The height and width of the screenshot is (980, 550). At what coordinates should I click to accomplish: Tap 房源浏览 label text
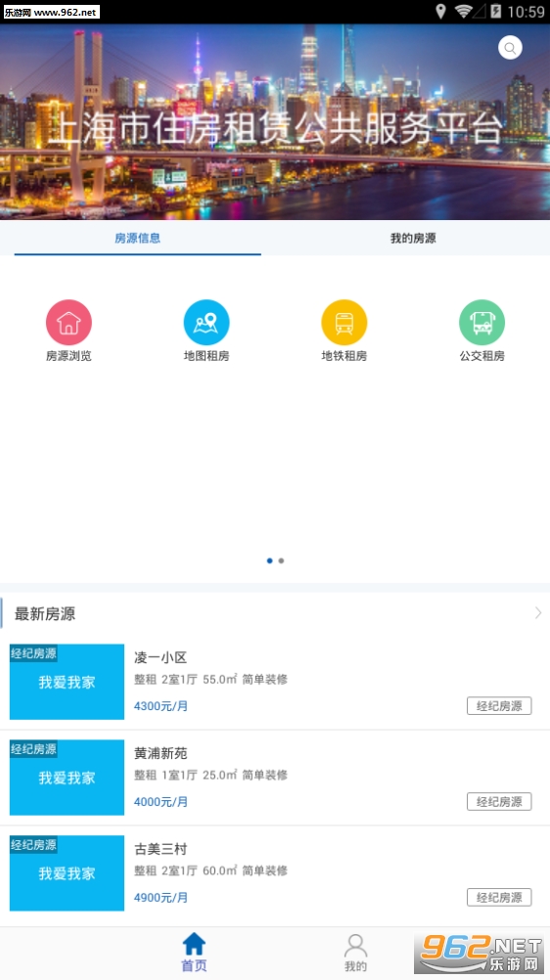pos(69,356)
